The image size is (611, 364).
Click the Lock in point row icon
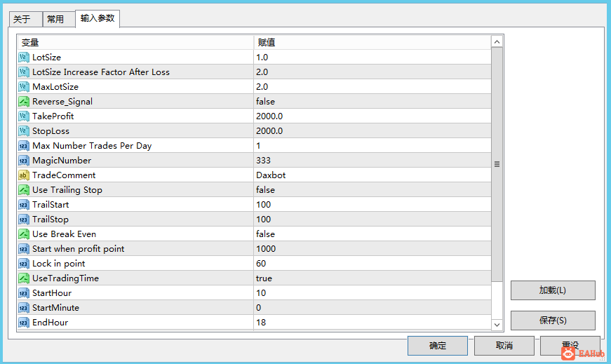tap(24, 264)
